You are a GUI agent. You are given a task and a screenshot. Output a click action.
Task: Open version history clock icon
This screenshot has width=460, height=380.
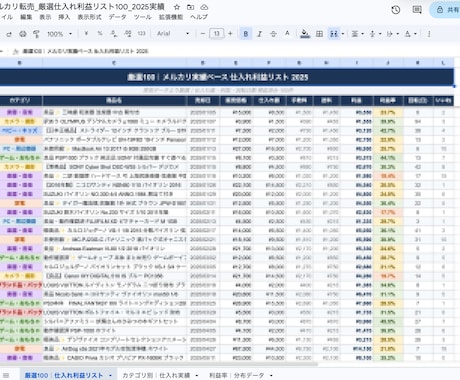coord(396,10)
